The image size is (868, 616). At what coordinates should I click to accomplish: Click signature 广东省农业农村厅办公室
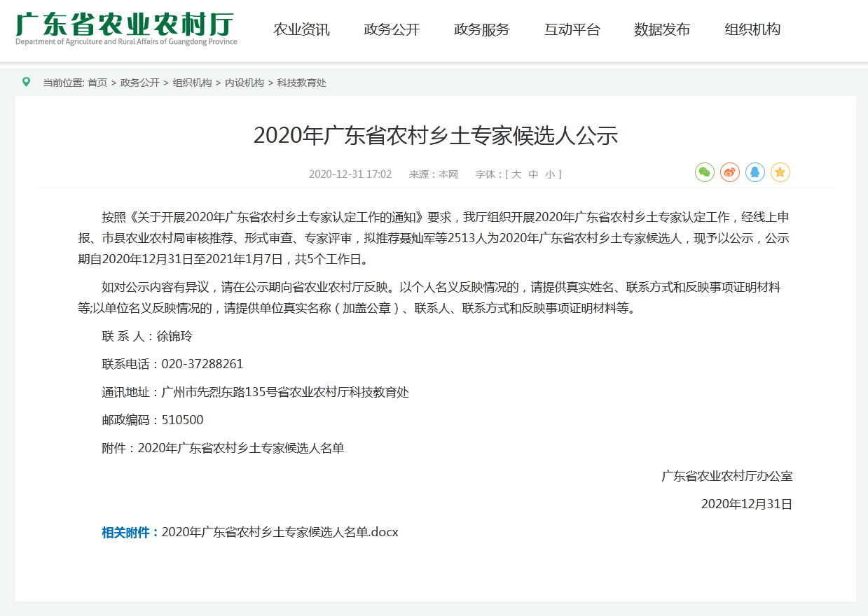(x=726, y=476)
